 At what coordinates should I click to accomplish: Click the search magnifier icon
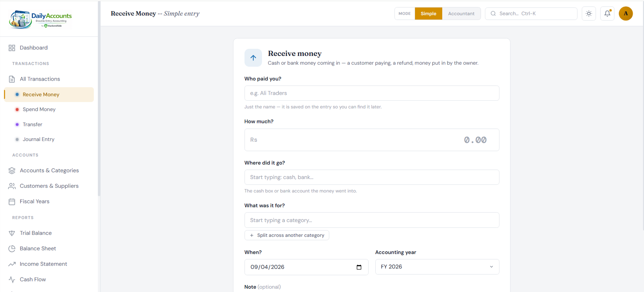(x=493, y=13)
